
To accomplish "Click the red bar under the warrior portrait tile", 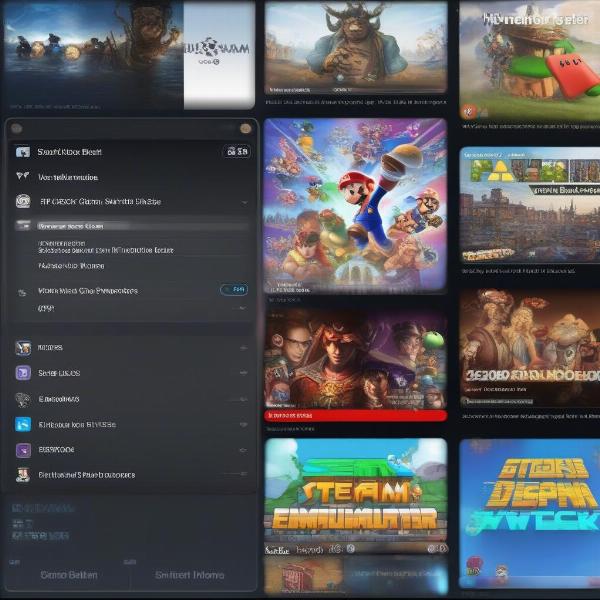I will [355, 415].
